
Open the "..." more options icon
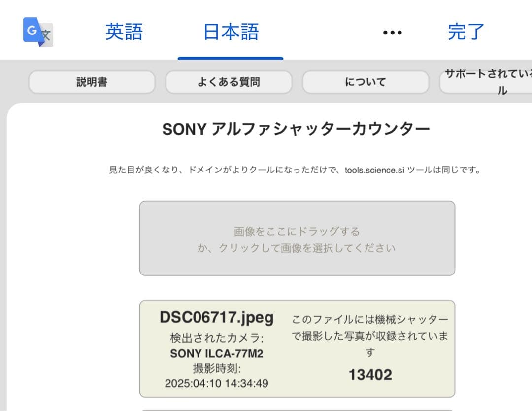(392, 32)
